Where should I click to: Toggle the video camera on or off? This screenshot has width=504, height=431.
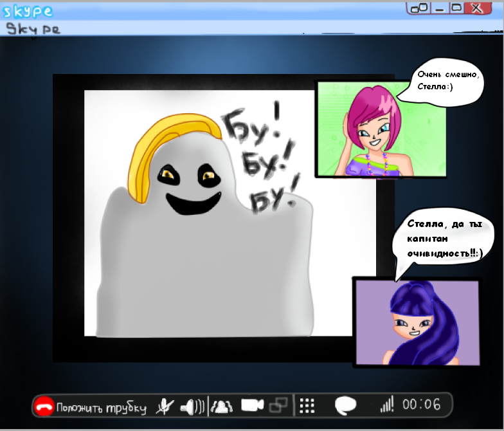click(x=252, y=405)
